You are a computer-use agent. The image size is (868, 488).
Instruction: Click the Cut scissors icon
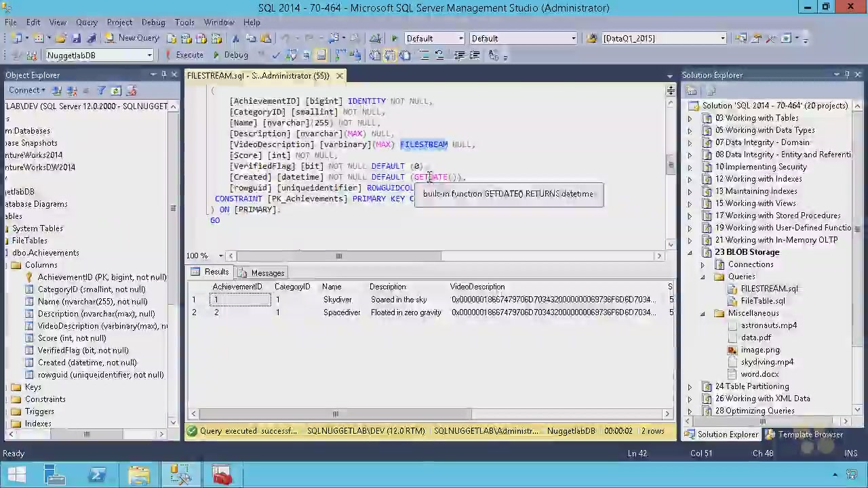click(x=235, y=39)
